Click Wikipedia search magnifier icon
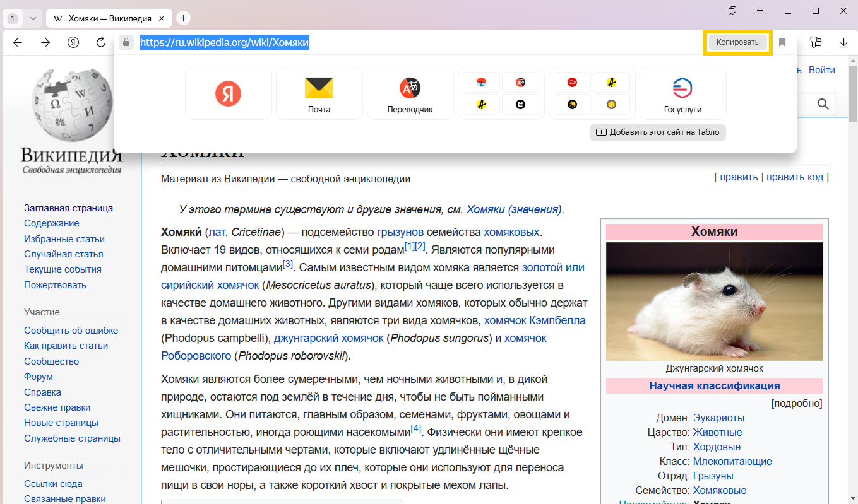The height and width of the screenshot is (504, 858). tap(823, 104)
